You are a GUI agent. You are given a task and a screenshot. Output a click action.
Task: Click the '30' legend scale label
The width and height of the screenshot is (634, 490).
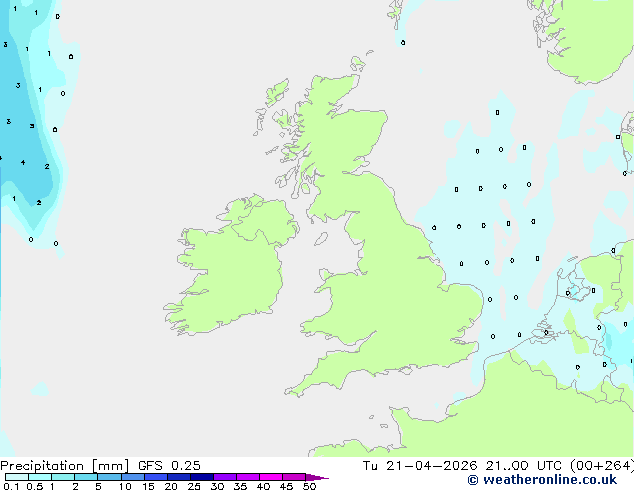pyautogui.click(x=217, y=486)
